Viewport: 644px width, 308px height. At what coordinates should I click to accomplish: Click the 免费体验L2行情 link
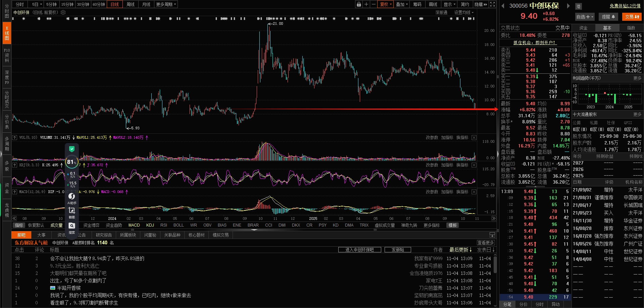coord(625,6)
